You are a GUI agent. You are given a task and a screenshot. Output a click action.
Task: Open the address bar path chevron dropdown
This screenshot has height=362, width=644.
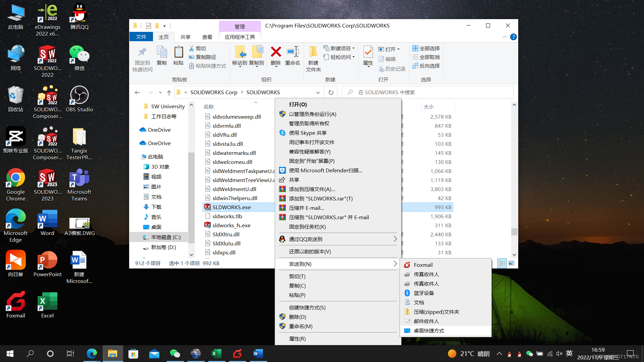tap(318, 92)
